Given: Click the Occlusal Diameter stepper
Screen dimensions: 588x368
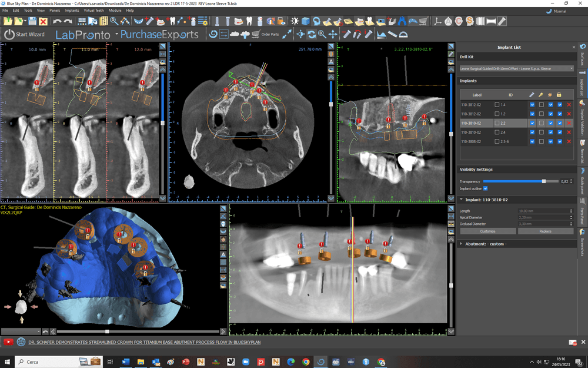Looking at the screenshot, I should (571, 224).
